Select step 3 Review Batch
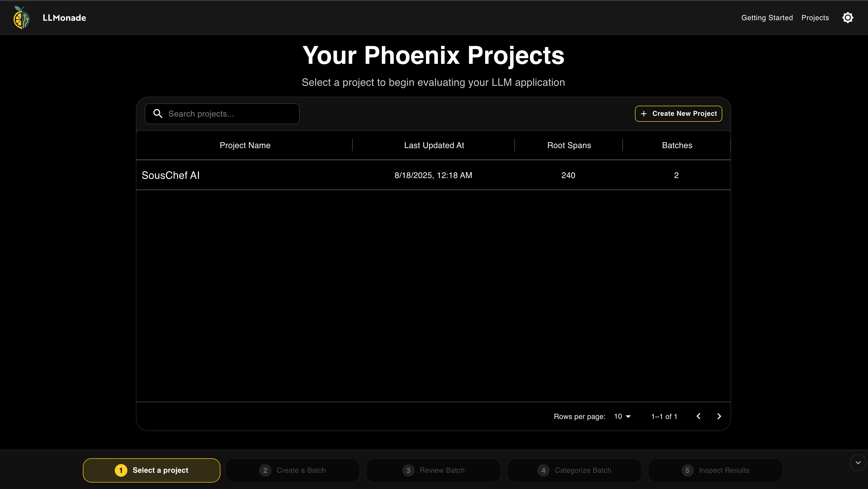868x489 pixels. [x=433, y=470]
